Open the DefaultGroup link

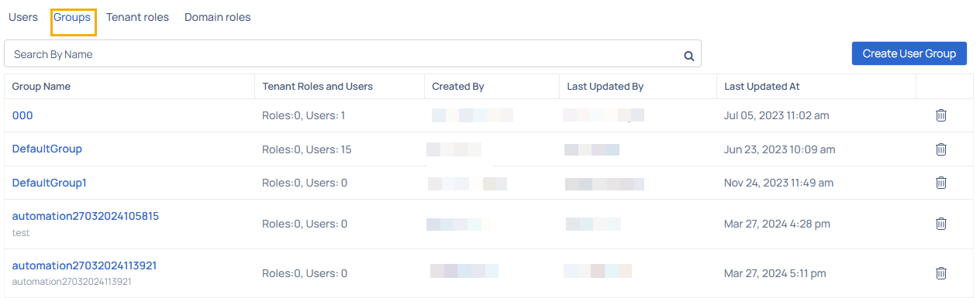(47, 149)
